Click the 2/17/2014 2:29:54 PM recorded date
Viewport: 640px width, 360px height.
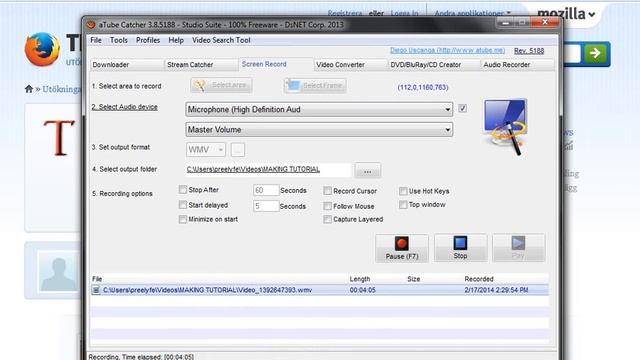click(496, 290)
